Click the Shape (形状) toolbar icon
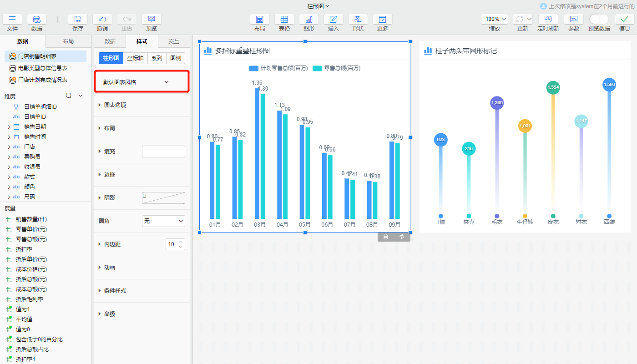 click(358, 19)
